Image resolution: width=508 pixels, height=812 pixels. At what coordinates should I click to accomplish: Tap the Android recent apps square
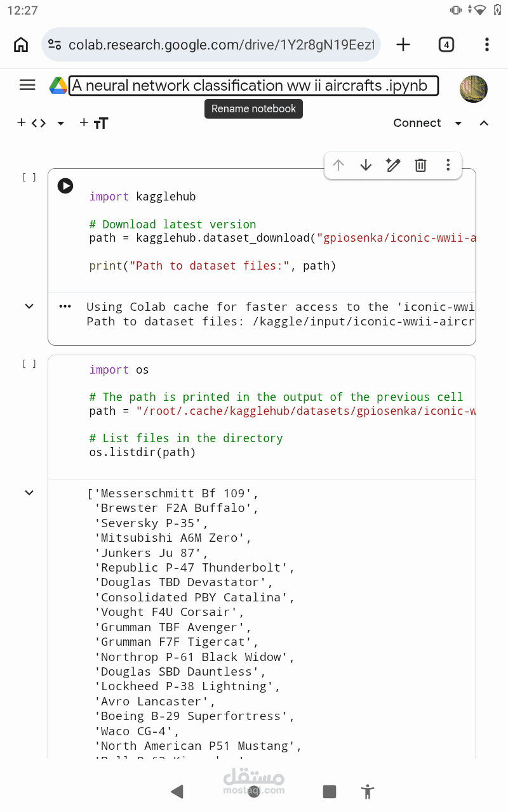click(x=329, y=791)
